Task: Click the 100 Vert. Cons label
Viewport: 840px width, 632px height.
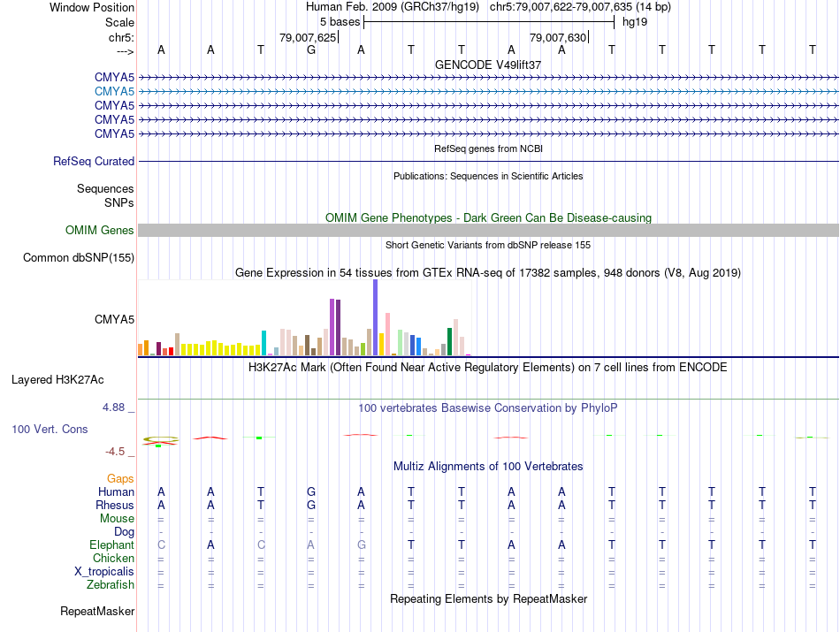Action: [x=50, y=429]
